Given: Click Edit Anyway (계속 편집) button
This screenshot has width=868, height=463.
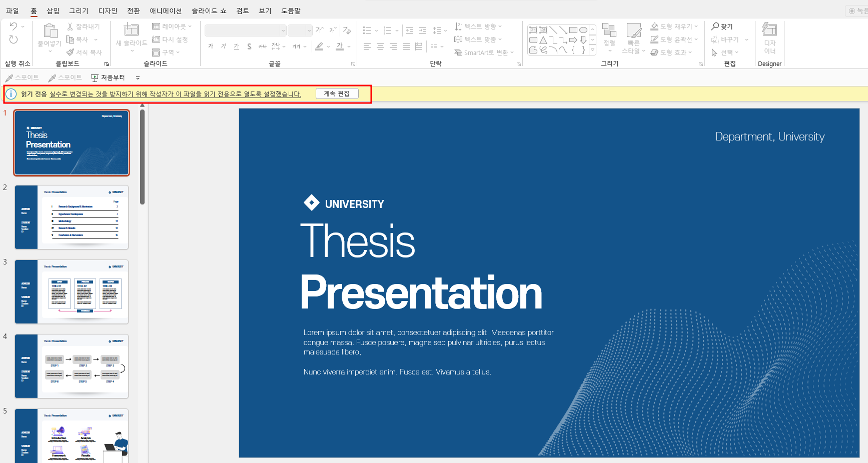Looking at the screenshot, I should [x=337, y=93].
